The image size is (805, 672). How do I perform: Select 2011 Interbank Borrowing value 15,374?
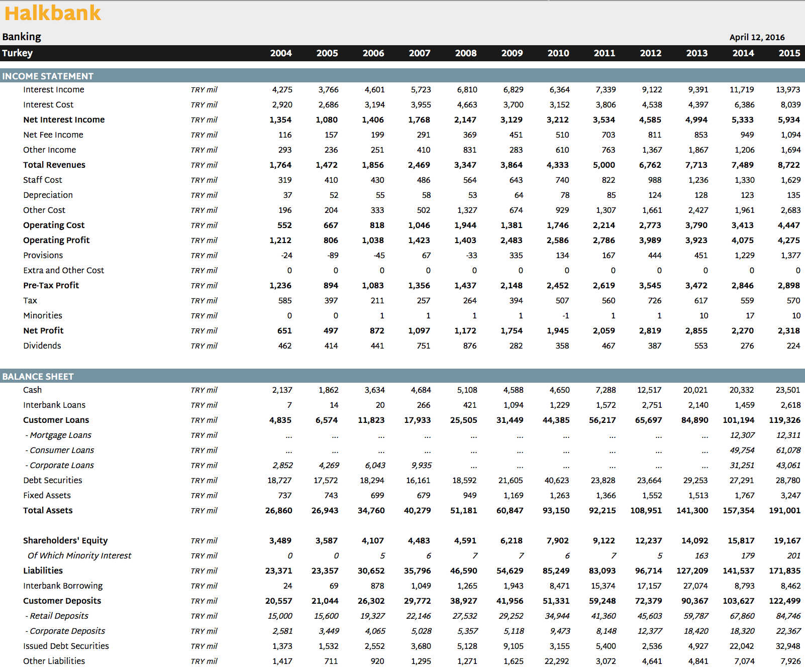[x=603, y=586]
